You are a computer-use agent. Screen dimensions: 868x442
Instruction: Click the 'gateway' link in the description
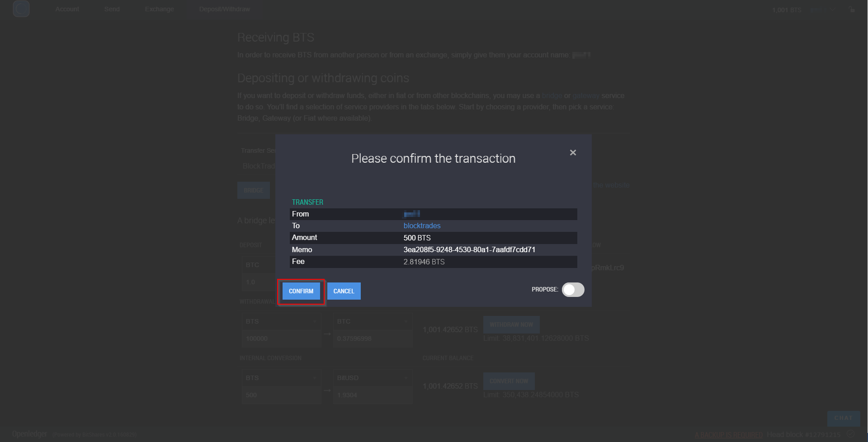(586, 96)
